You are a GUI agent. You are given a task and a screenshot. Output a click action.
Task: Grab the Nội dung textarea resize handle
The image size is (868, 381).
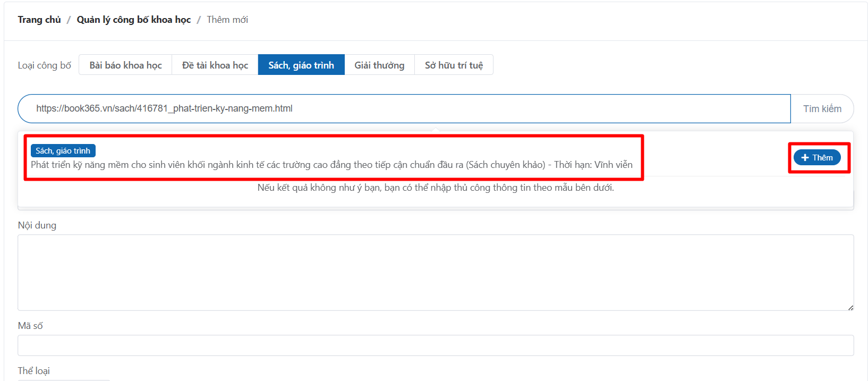tap(850, 308)
